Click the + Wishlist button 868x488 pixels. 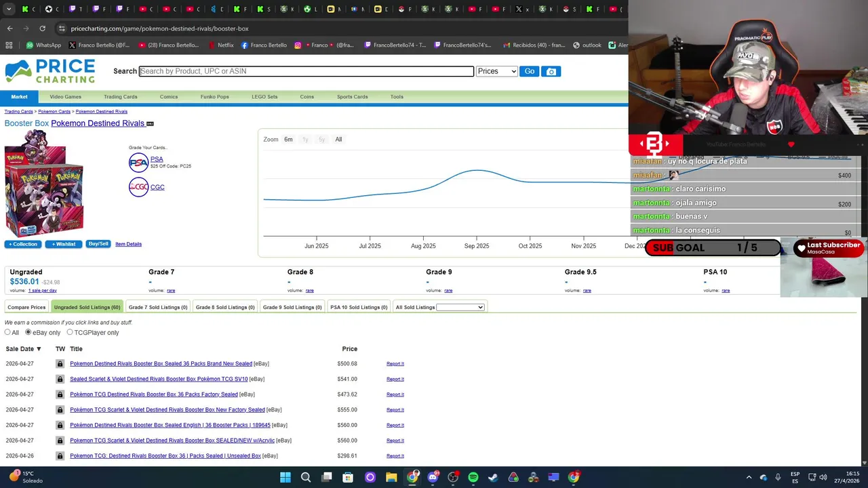tap(64, 244)
